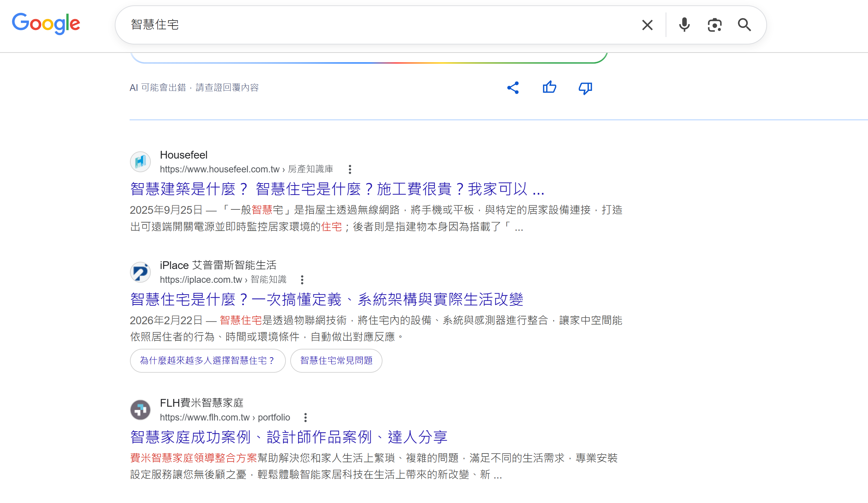Open FLH result three-dot menu

[x=305, y=417]
